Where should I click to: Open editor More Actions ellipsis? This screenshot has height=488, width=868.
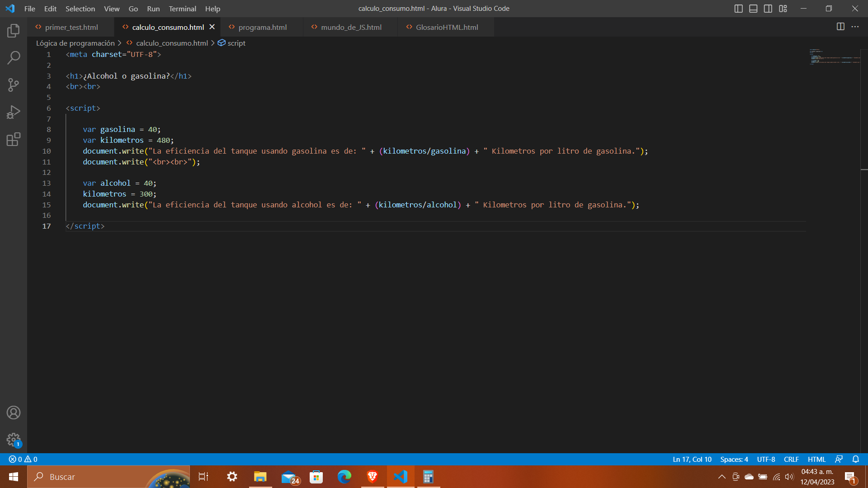[855, 27]
